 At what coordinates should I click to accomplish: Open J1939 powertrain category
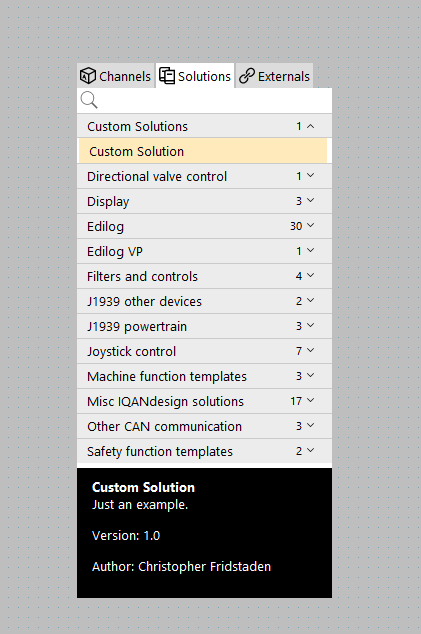pos(204,326)
